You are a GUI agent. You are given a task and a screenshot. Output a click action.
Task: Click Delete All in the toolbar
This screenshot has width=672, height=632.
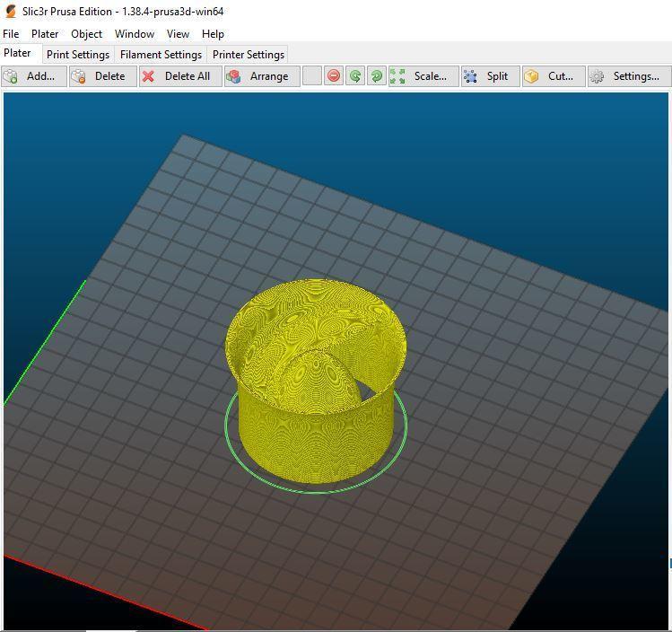(176, 76)
